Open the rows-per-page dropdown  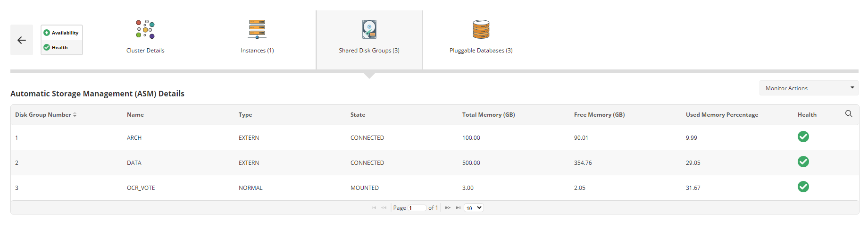coord(474,208)
